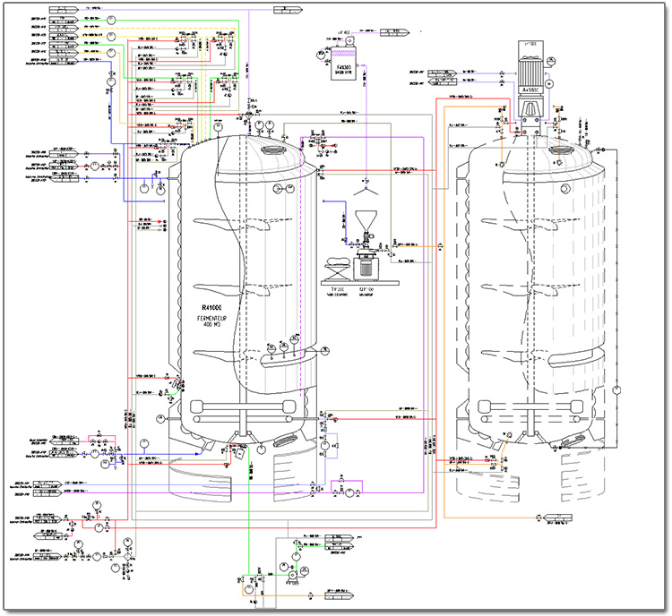The width and height of the screenshot is (672, 616).
Task: Click the centrifugal pump on the green line
Action: click(x=292, y=575)
